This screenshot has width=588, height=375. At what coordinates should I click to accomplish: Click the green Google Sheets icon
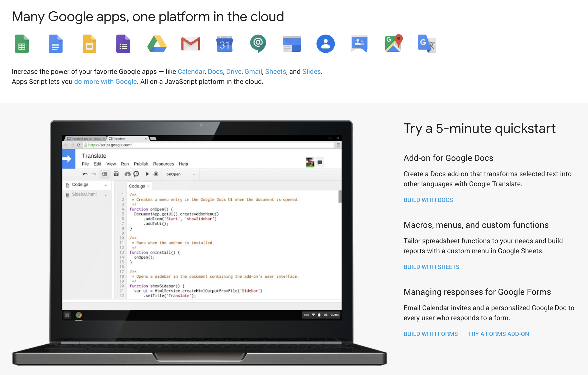click(x=22, y=44)
